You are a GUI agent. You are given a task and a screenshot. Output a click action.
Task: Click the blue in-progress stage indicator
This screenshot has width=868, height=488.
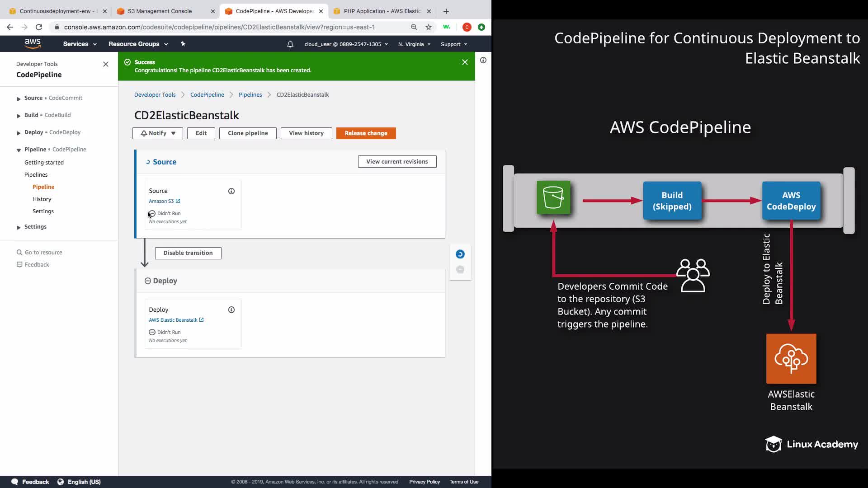(460, 254)
